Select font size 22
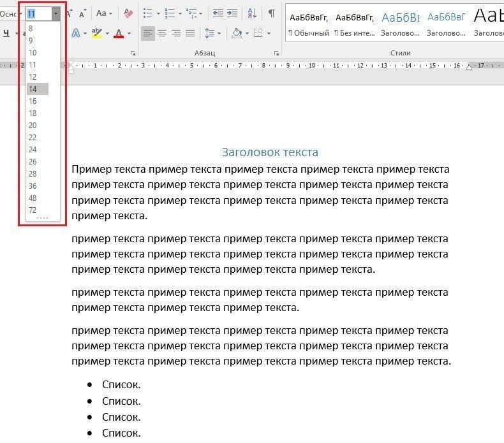The width and height of the screenshot is (504, 443). 43,138
